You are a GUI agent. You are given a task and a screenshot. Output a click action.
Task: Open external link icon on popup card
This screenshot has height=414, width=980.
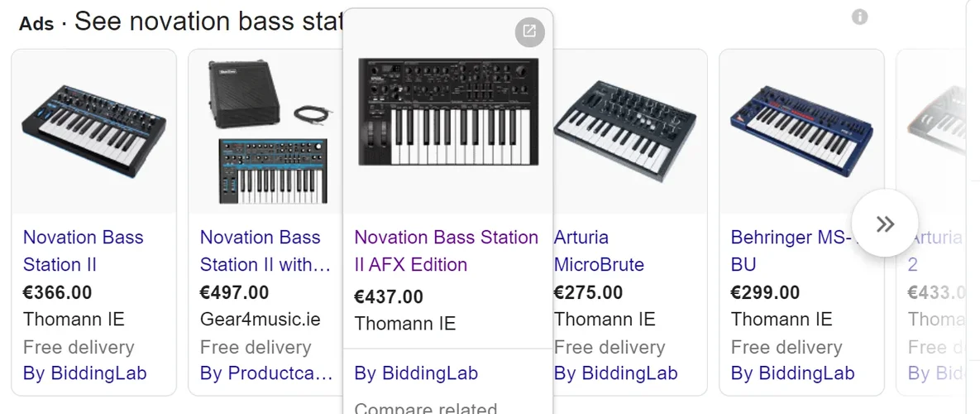529,32
